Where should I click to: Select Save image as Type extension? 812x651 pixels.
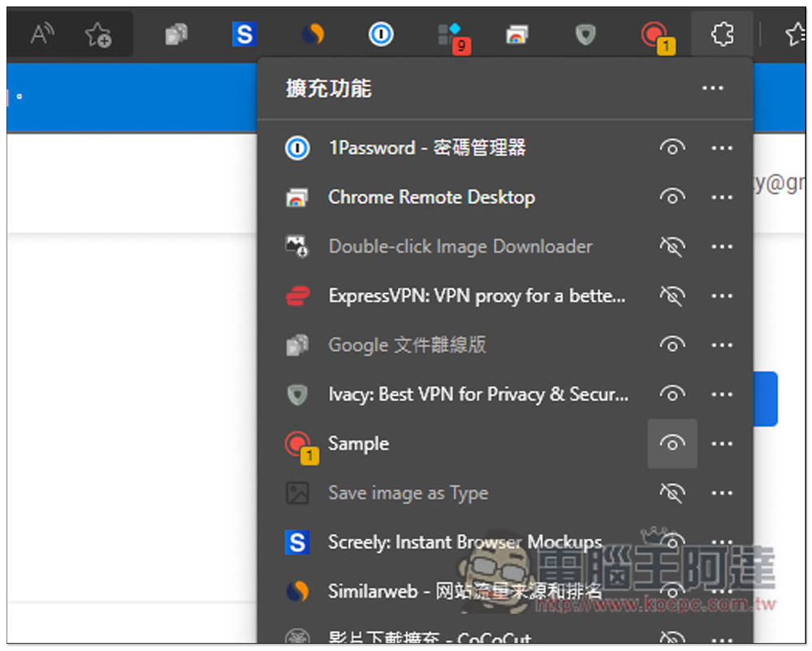click(408, 493)
